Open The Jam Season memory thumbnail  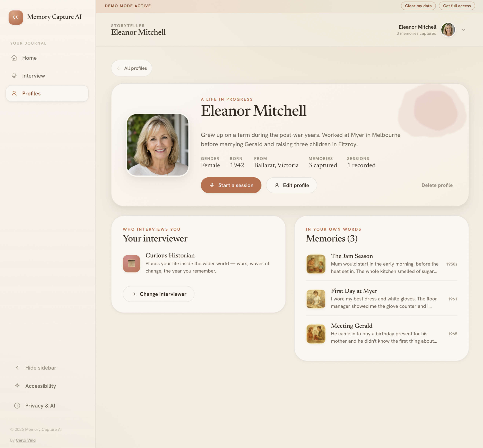[x=316, y=264]
